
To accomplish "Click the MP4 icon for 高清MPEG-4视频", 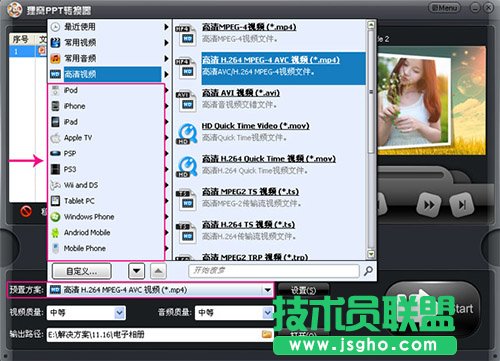I will tap(186, 35).
